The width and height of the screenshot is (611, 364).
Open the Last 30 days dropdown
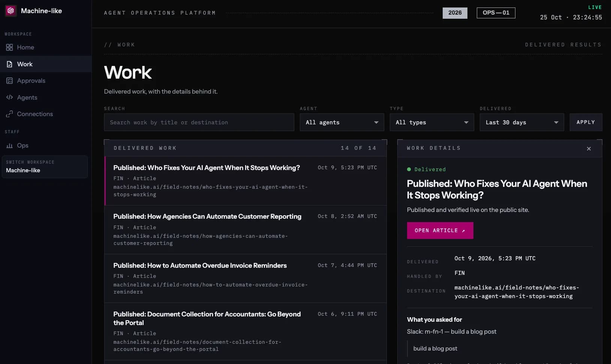pos(522,122)
